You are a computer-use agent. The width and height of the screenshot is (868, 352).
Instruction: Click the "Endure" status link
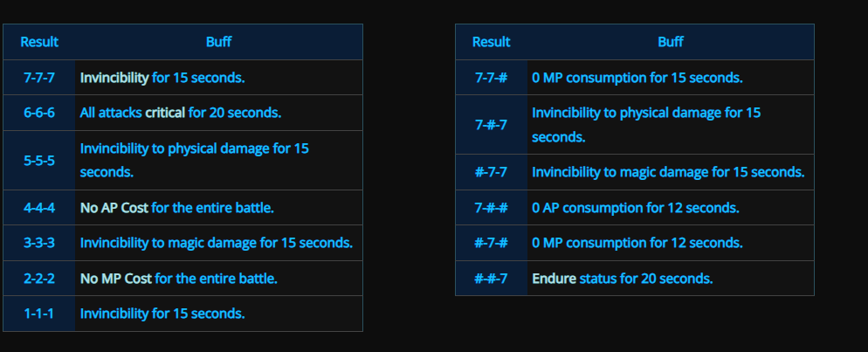point(554,279)
